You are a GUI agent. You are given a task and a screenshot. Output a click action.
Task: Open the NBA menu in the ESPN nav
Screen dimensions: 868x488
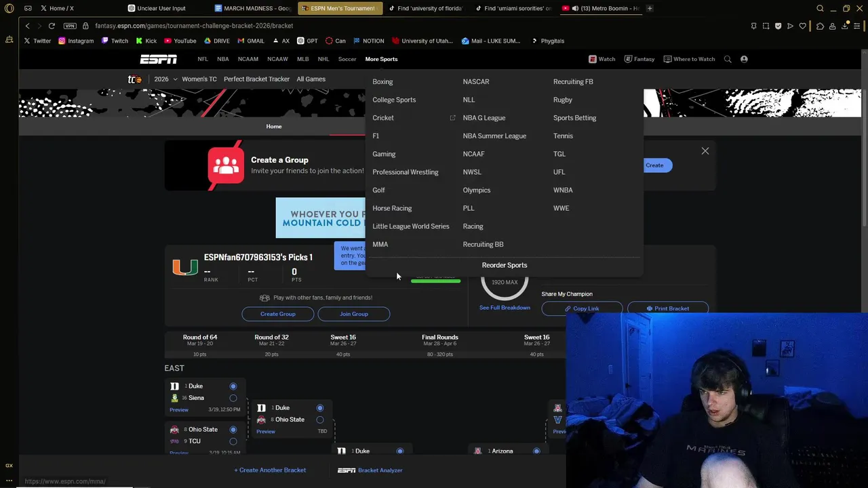tap(222, 59)
